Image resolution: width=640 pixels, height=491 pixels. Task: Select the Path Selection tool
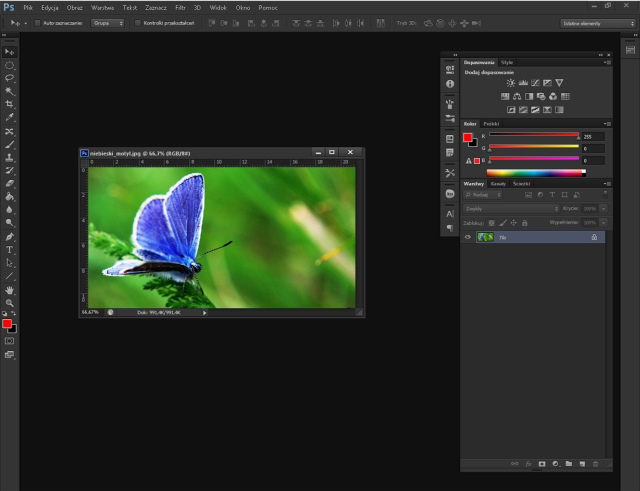[9, 263]
